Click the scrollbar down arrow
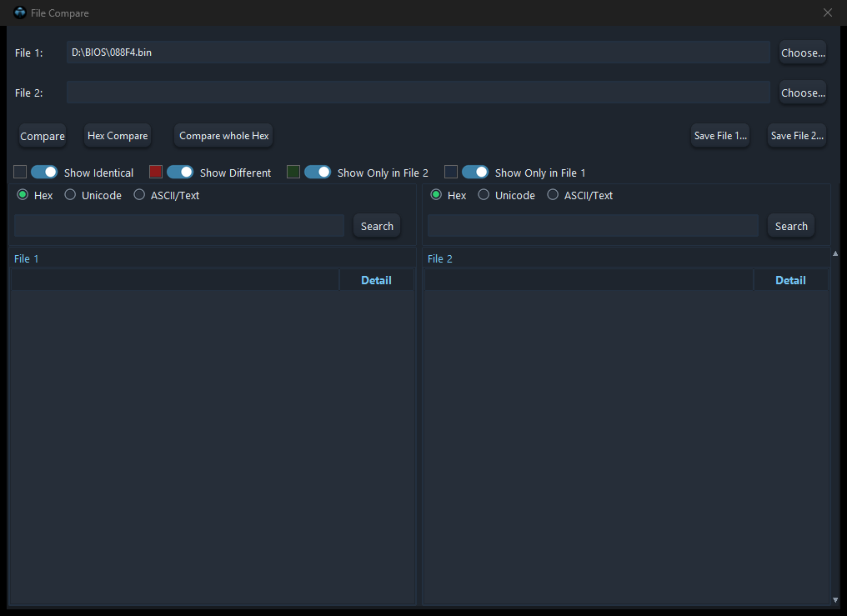This screenshot has height=616, width=847. click(835, 600)
